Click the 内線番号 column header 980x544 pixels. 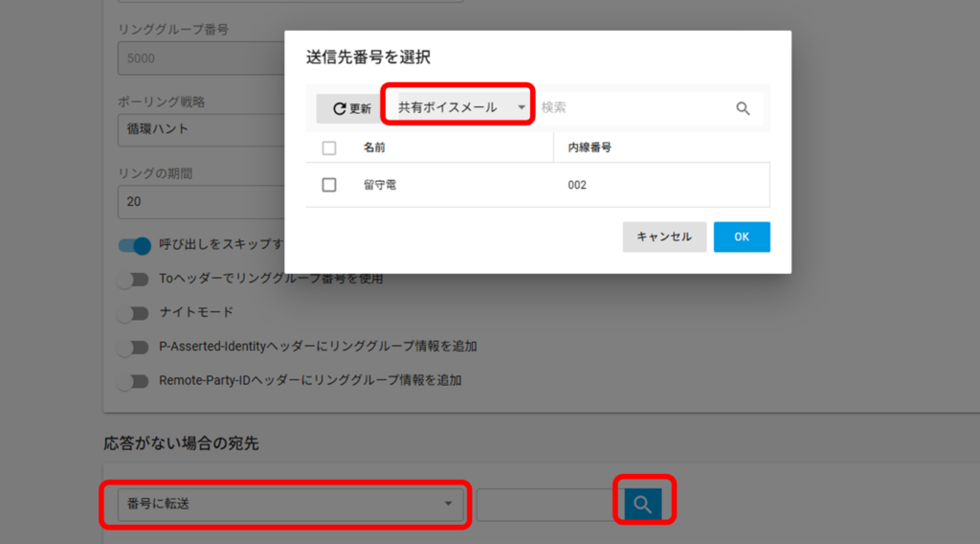tap(590, 148)
